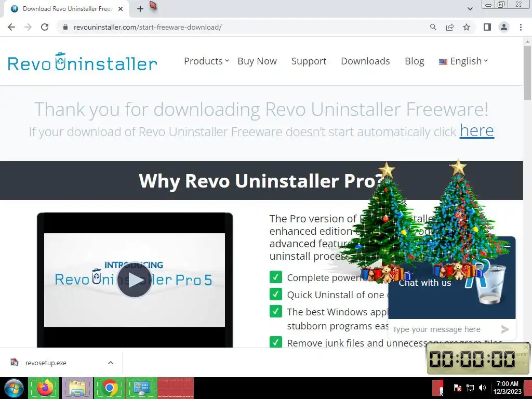Viewport: 532px width, 399px height.
Task: Open the new tab plus button
Action: pos(140,9)
